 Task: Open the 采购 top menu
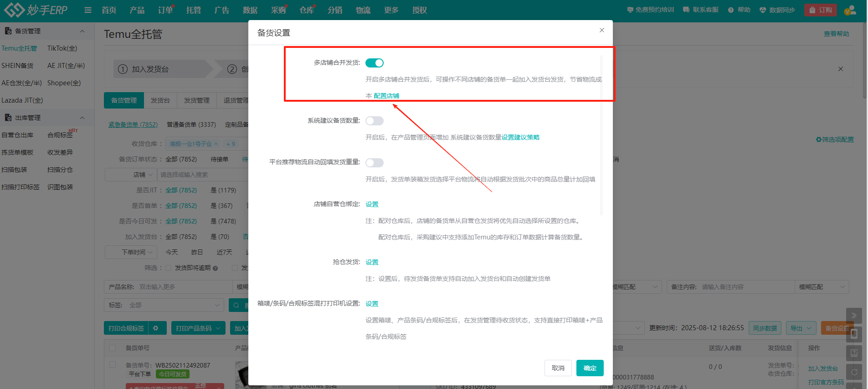[278, 10]
